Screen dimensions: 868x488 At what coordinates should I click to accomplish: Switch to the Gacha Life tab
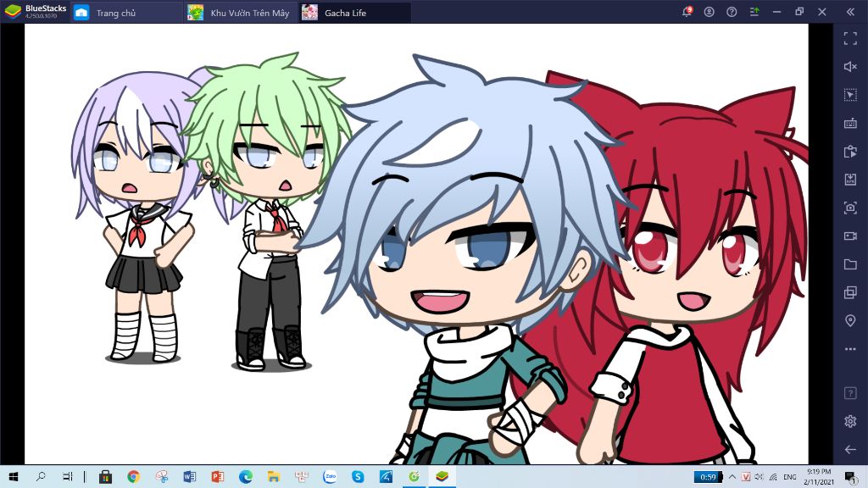click(355, 12)
